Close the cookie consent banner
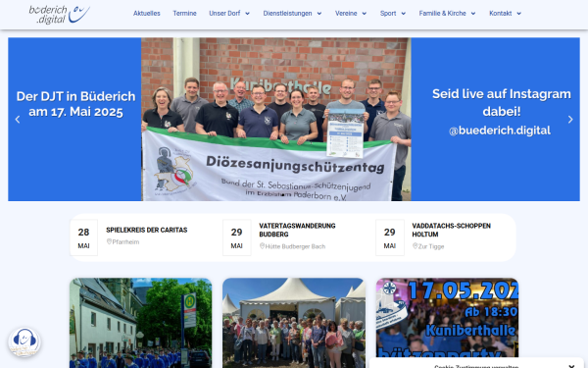588x368 pixels. point(571,366)
